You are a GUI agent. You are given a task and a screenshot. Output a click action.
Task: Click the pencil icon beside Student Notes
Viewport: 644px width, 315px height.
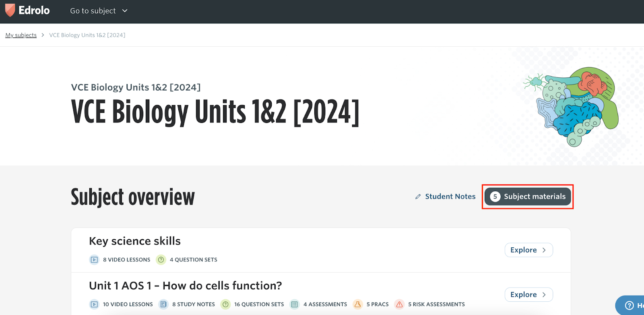pos(418,197)
